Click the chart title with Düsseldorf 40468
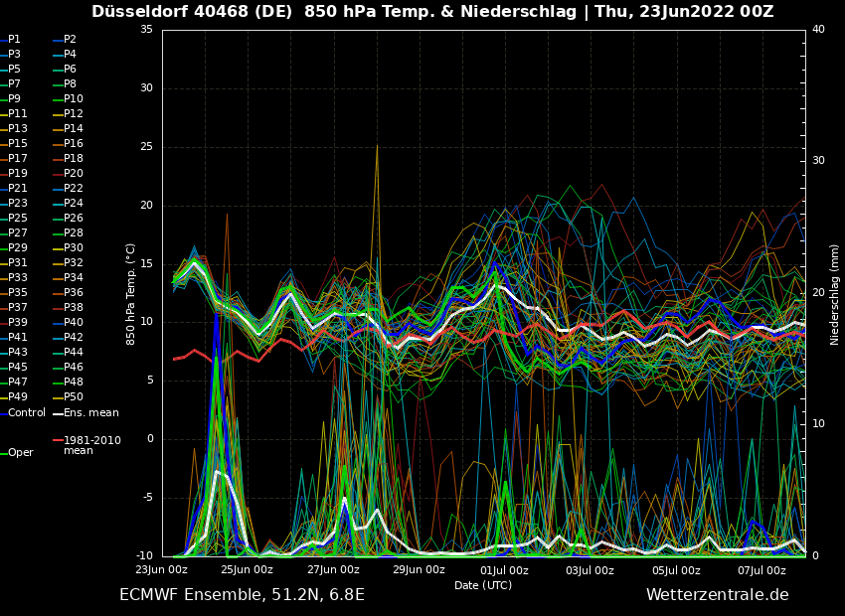The height and width of the screenshot is (616, 845). [x=432, y=12]
